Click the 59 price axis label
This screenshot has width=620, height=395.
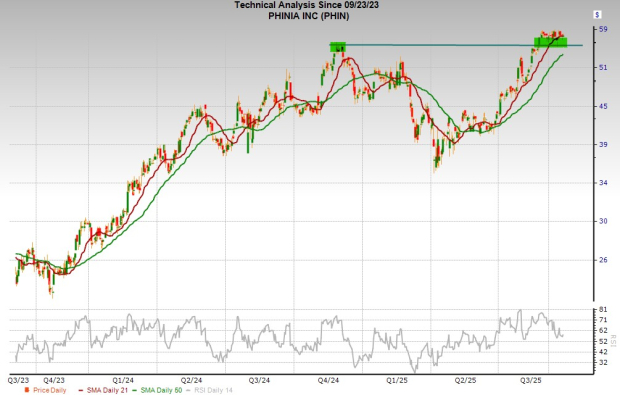[603, 29]
